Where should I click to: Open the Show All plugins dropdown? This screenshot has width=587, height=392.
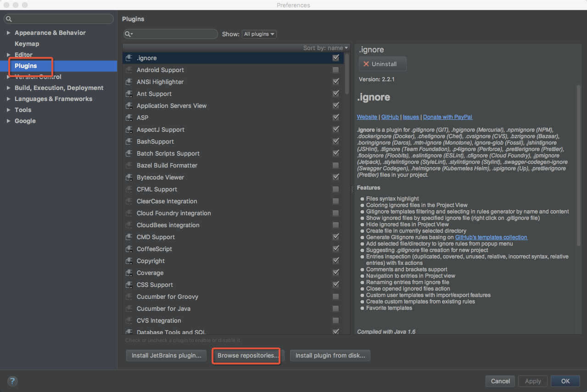coord(259,34)
